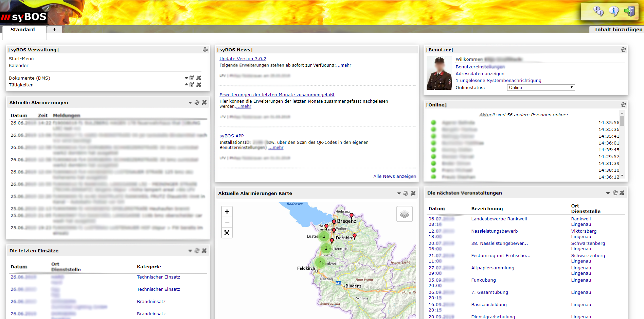Click mehr link under Update Version news

coord(344,65)
